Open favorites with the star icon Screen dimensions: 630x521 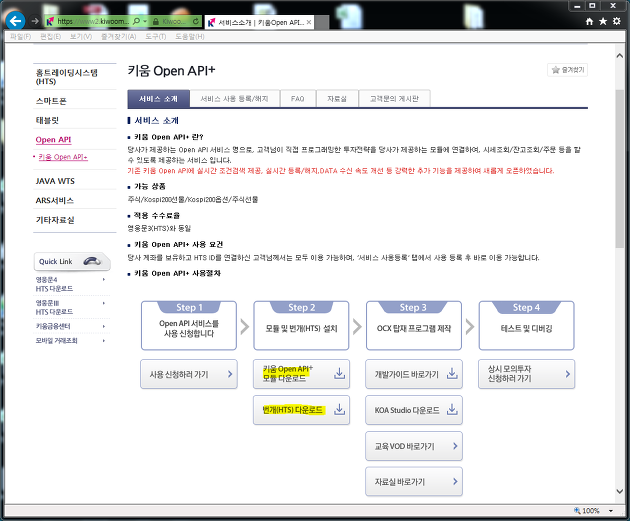[x=603, y=21]
